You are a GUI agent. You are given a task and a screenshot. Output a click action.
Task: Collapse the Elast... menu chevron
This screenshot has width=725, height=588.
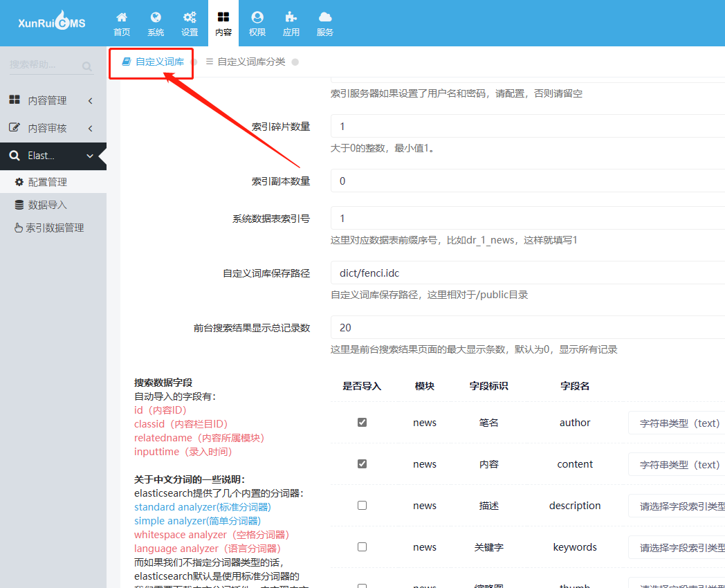click(x=90, y=156)
